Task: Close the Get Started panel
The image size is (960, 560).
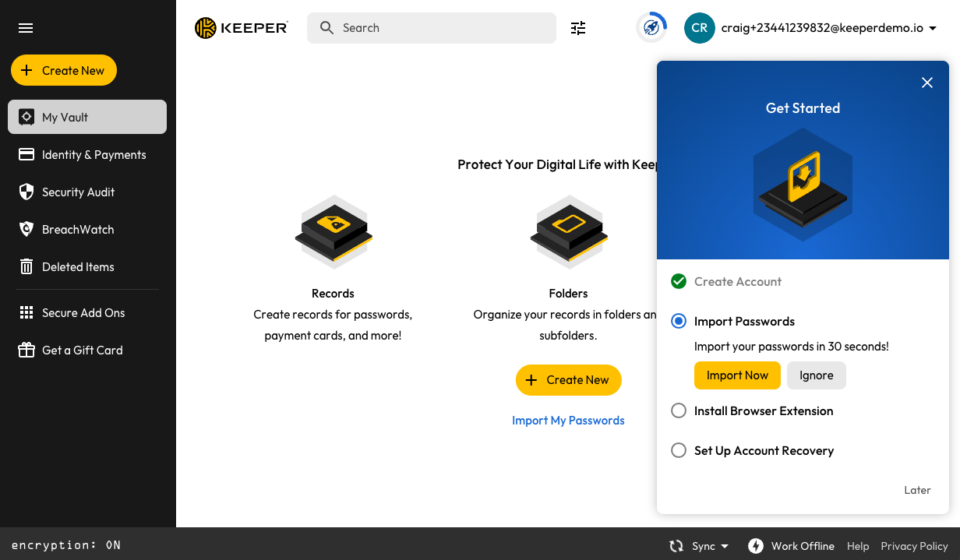Action: (x=926, y=83)
